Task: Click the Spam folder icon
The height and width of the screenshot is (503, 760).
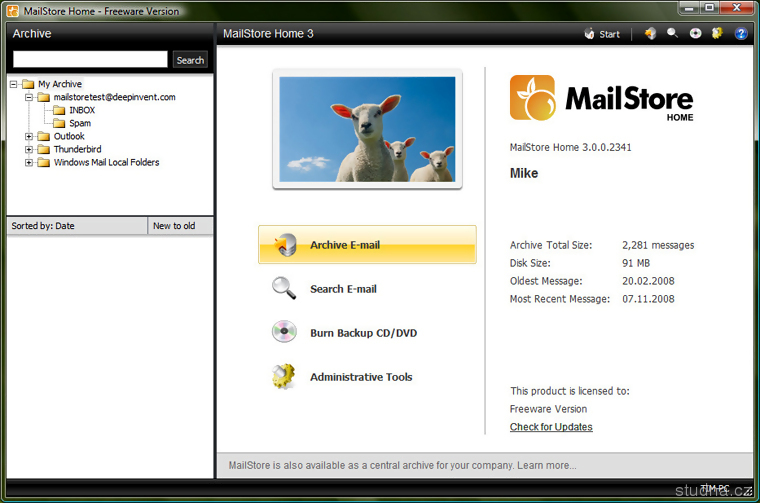Action: tap(59, 124)
